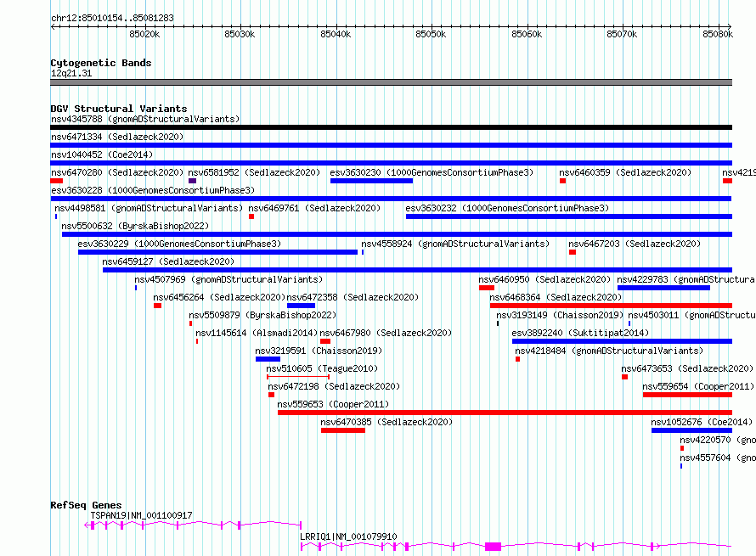756x556 pixels.
Task: Open nsv3193149 (Chaisson2019) label
Action: click(561, 315)
